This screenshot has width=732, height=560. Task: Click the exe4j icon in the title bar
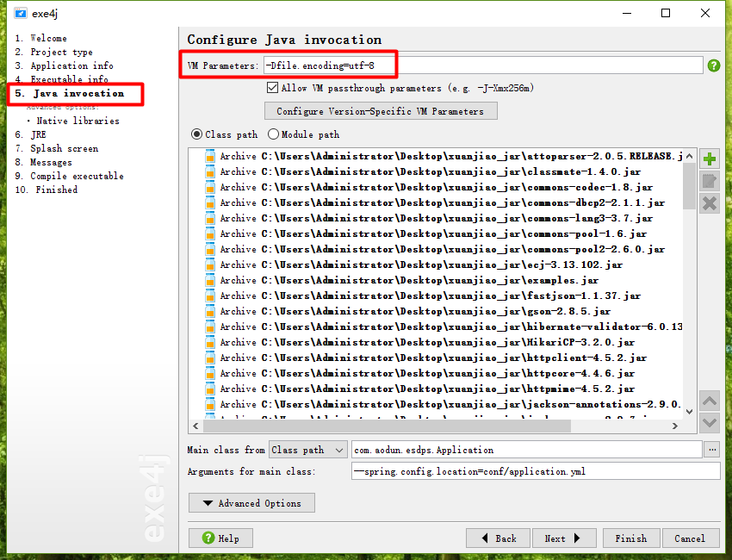(x=20, y=13)
